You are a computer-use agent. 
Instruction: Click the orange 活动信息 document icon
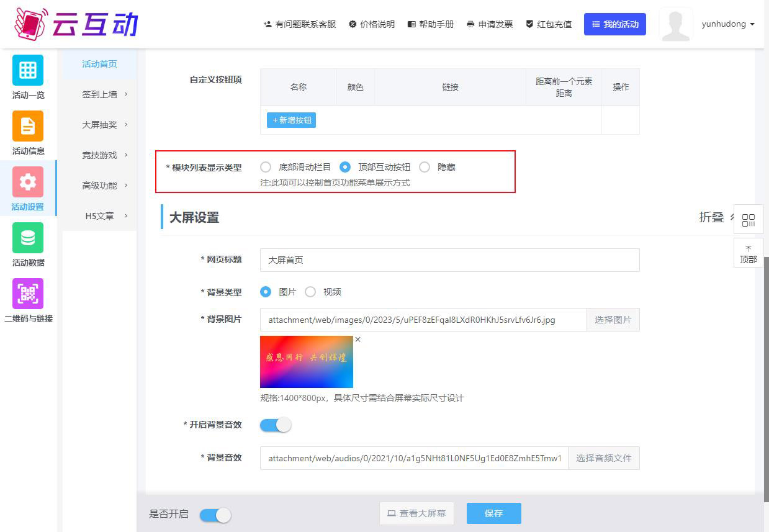pos(28,126)
